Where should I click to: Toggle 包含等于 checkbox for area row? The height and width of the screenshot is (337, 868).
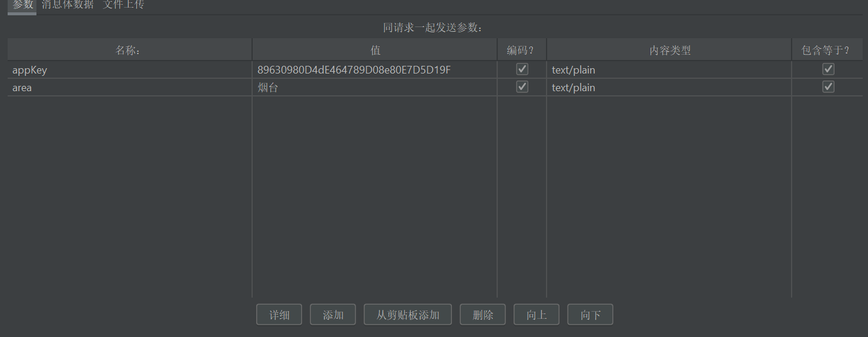pyautogui.click(x=828, y=86)
